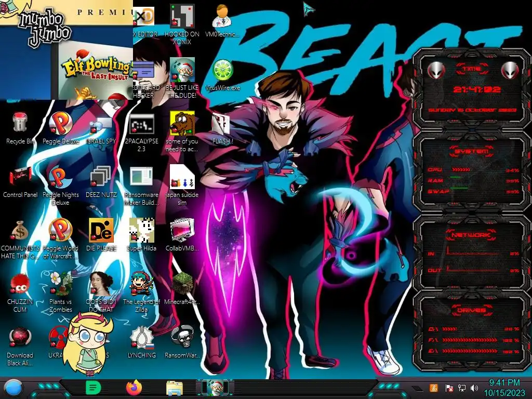Screen dimensions: 532x399
Task: Click the SYSTEM widget header
Action: point(472,151)
